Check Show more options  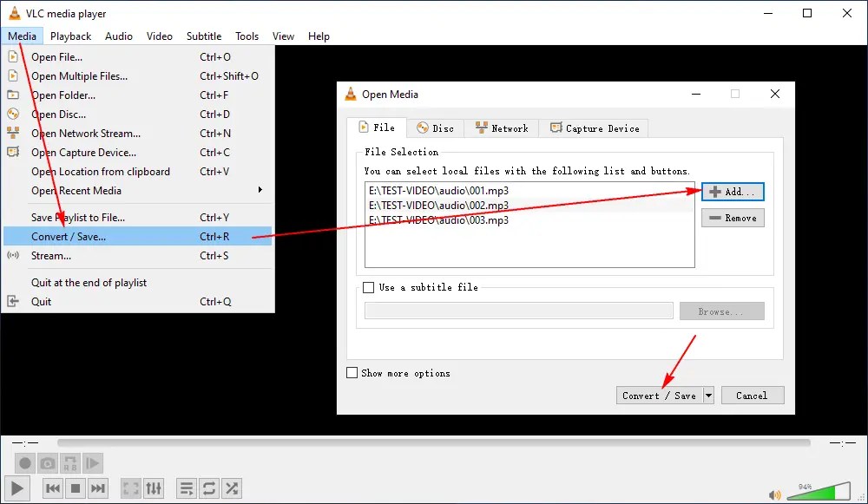tap(352, 372)
